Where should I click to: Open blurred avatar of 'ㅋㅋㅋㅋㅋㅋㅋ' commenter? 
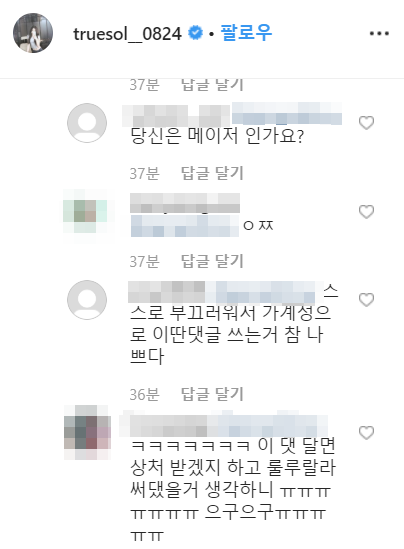coord(87,433)
